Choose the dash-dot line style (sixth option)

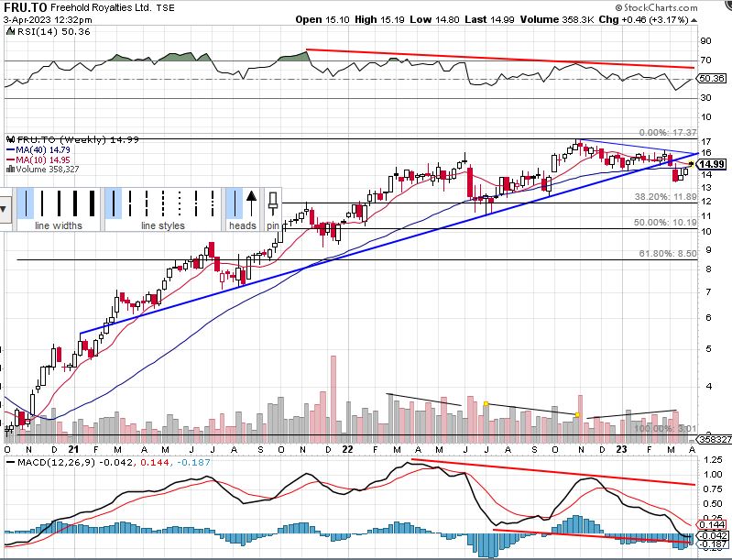196,203
